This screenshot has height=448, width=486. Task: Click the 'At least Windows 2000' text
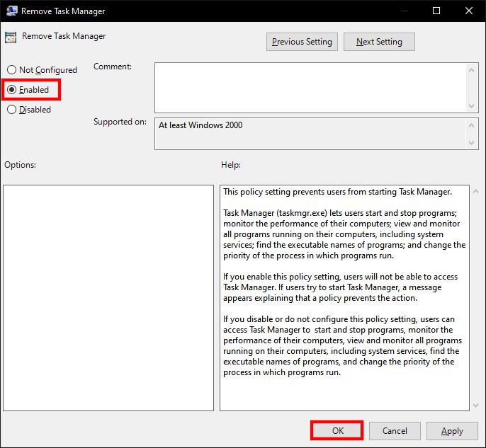tap(200, 125)
